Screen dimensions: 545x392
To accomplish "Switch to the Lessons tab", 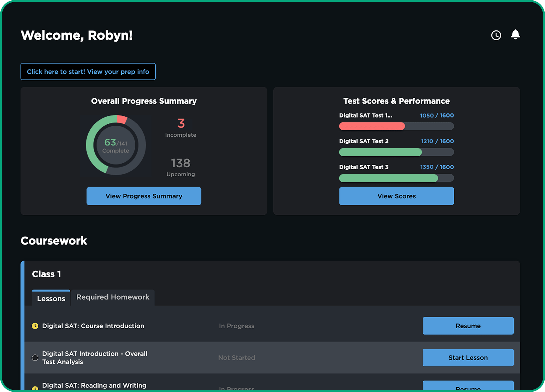I will [x=51, y=298].
